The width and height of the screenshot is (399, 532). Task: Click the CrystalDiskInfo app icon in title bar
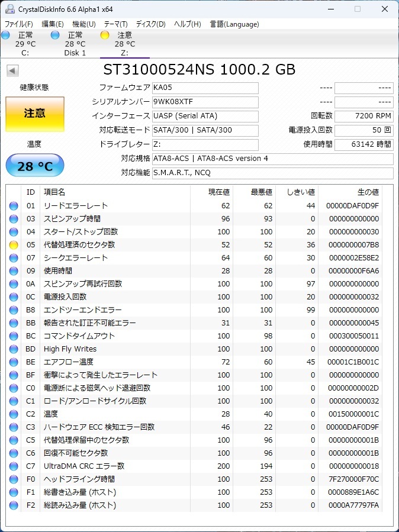point(10,9)
